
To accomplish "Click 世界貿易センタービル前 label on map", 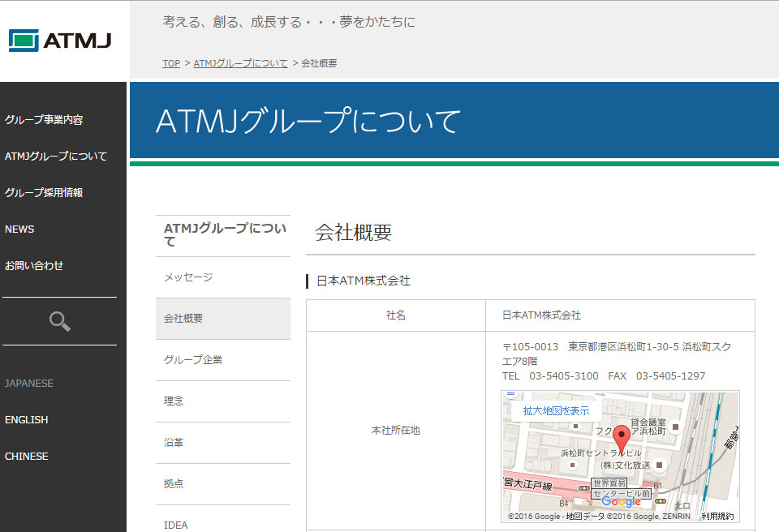I will click(621, 488).
